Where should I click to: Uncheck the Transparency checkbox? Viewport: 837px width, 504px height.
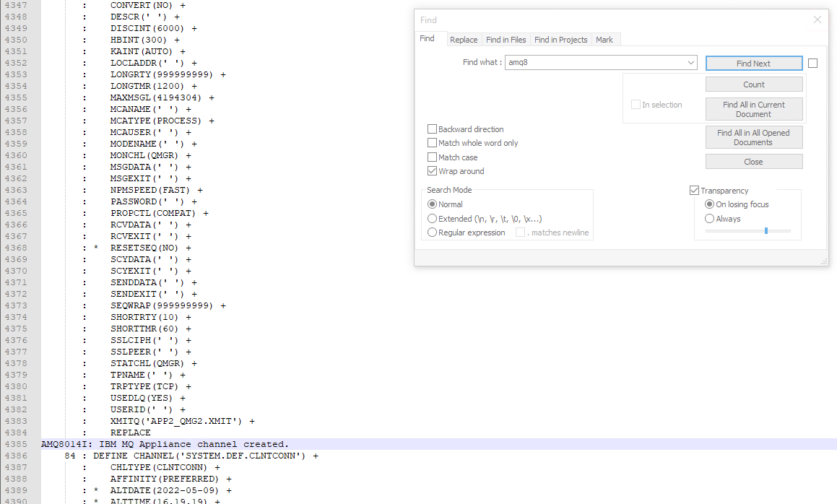(x=695, y=190)
